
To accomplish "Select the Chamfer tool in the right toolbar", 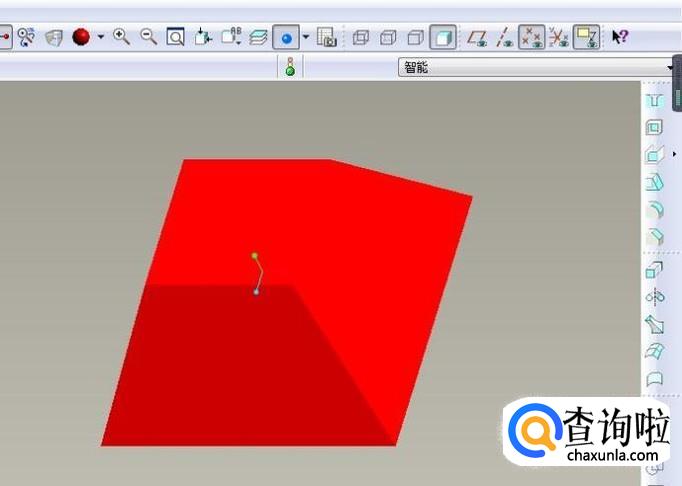I will [x=655, y=238].
